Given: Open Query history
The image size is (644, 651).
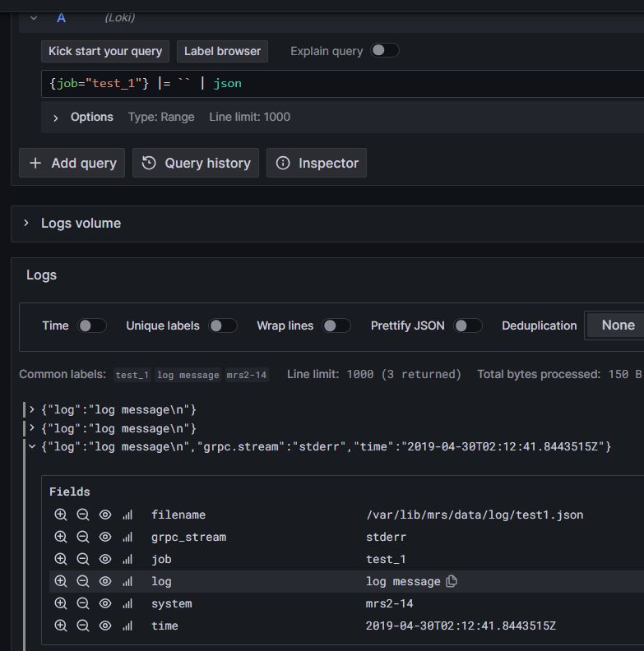Looking at the screenshot, I should (x=196, y=163).
